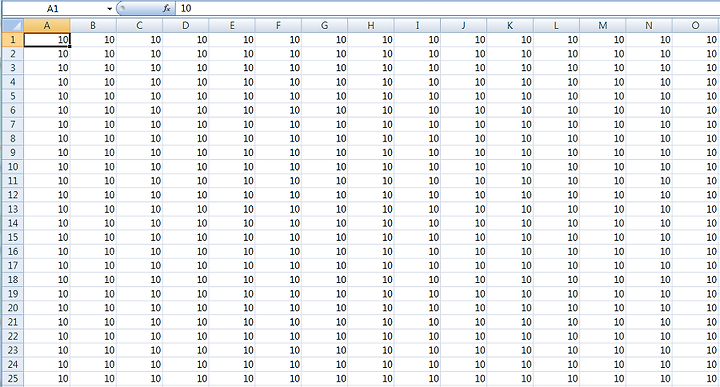Click cell K1 containing 10
This screenshot has height=387, width=720.
[510, 39]
